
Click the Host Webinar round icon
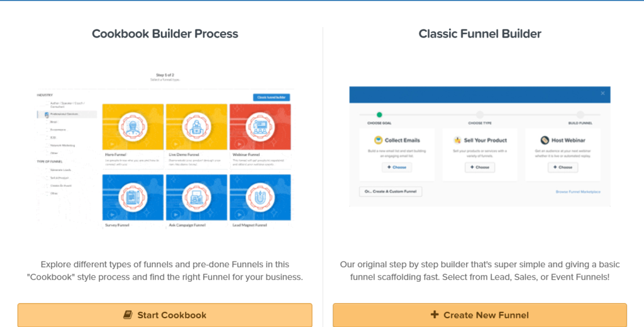point(547,140)
